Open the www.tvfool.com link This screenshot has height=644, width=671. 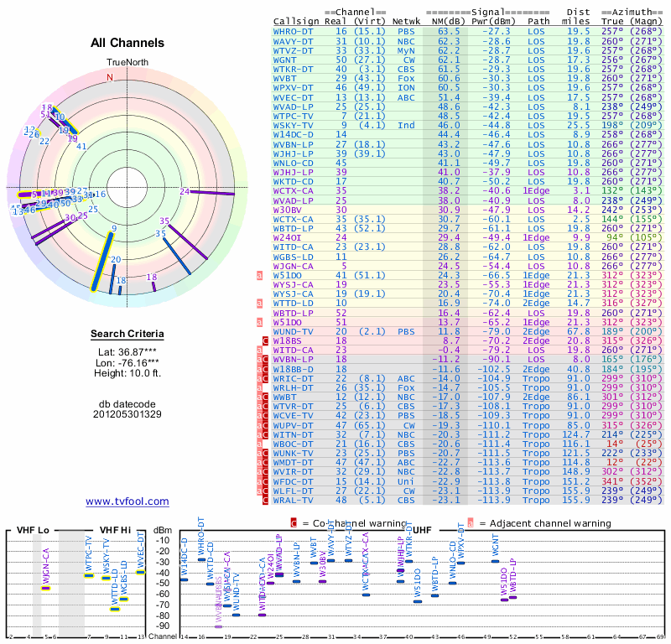(127, 501)
